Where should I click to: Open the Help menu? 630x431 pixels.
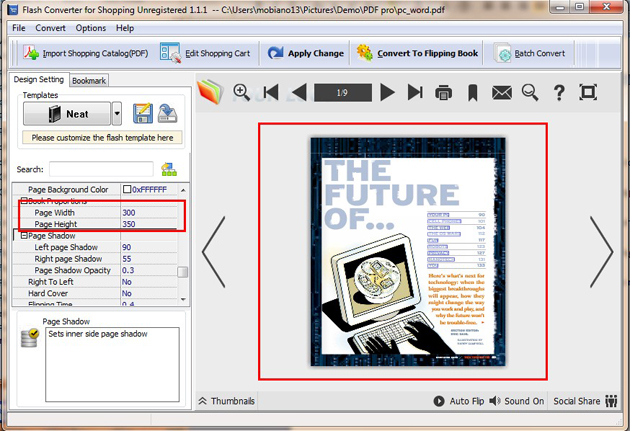pyautogui.click(x=125, y=28)
